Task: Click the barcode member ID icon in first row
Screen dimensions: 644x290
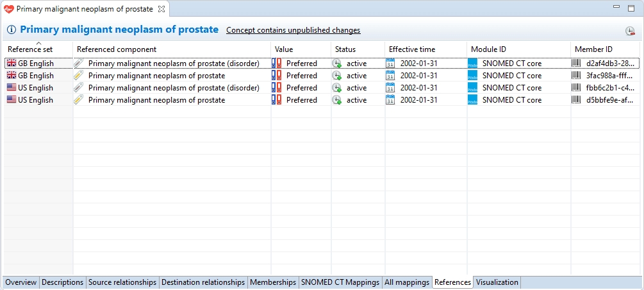Action: (577, 64)
